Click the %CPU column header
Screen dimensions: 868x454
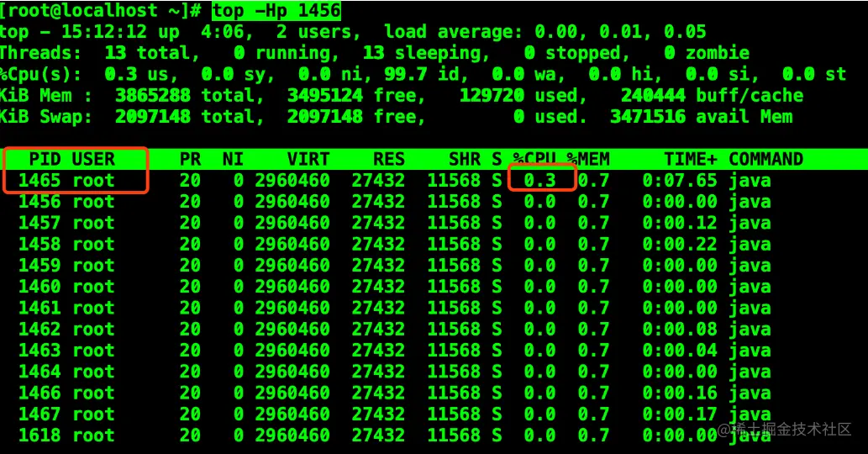(534, 159)
